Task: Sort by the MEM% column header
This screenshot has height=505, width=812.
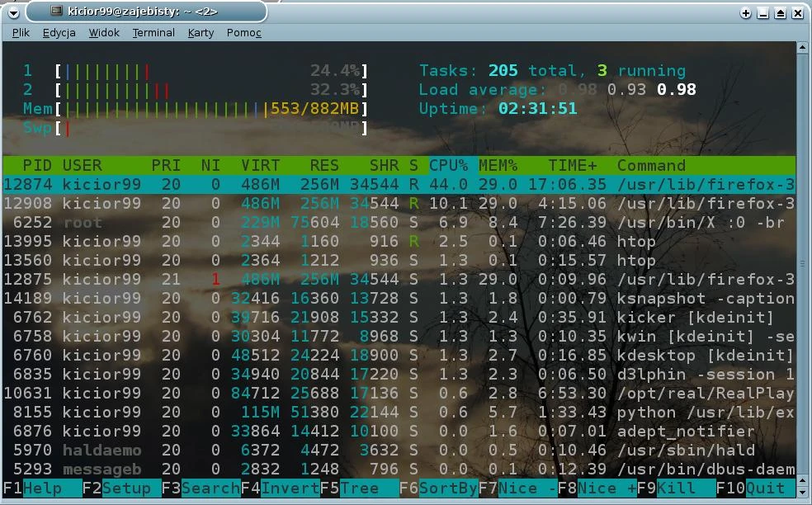Action: tap(498, 165)
